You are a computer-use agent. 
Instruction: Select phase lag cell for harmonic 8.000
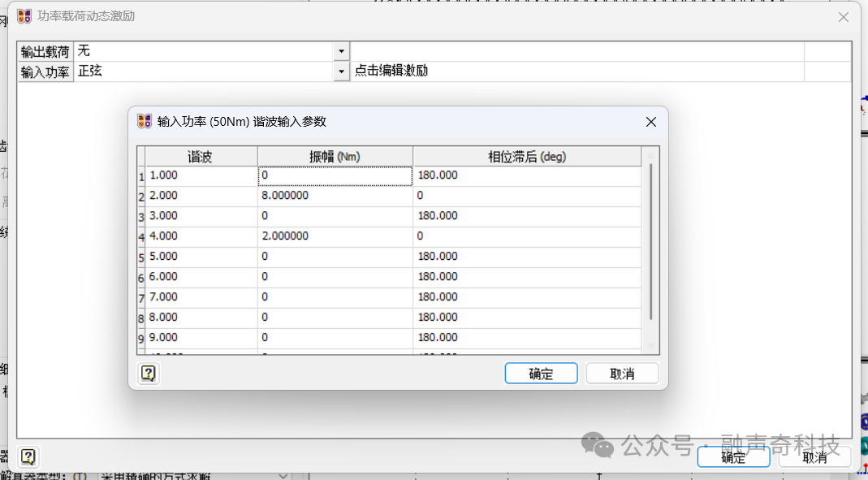click(x=527, y=318)
